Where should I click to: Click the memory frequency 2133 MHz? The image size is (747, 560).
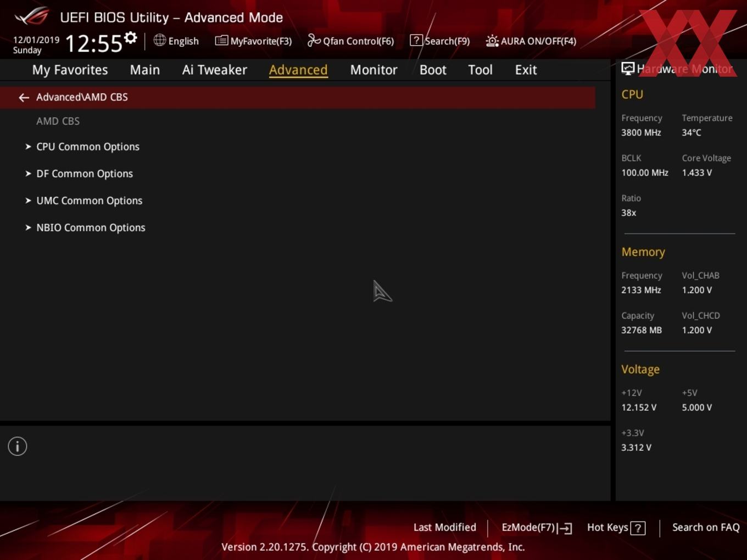tap(641, 290)
